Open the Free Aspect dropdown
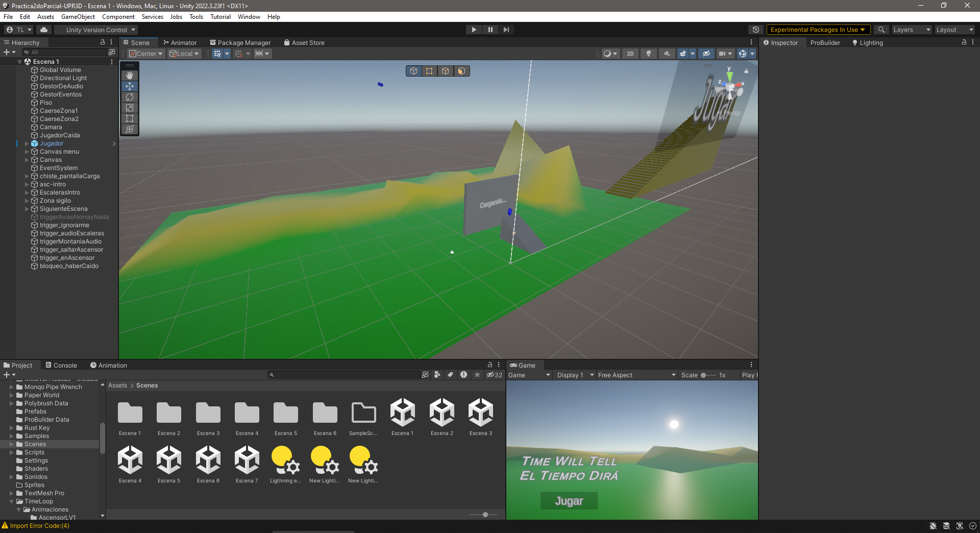The height and width of the screenshot is (533, 980). pos(636,375)
